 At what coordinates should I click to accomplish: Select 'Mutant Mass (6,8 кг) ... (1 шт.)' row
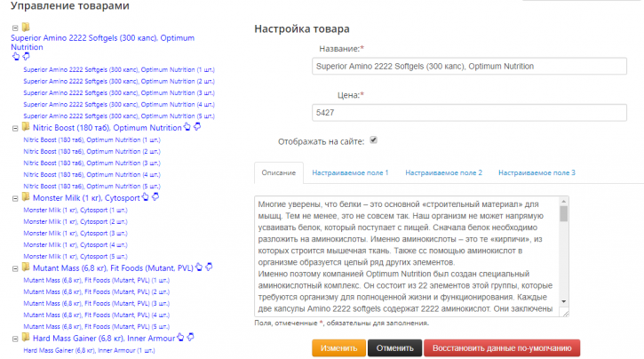point(97,281)
